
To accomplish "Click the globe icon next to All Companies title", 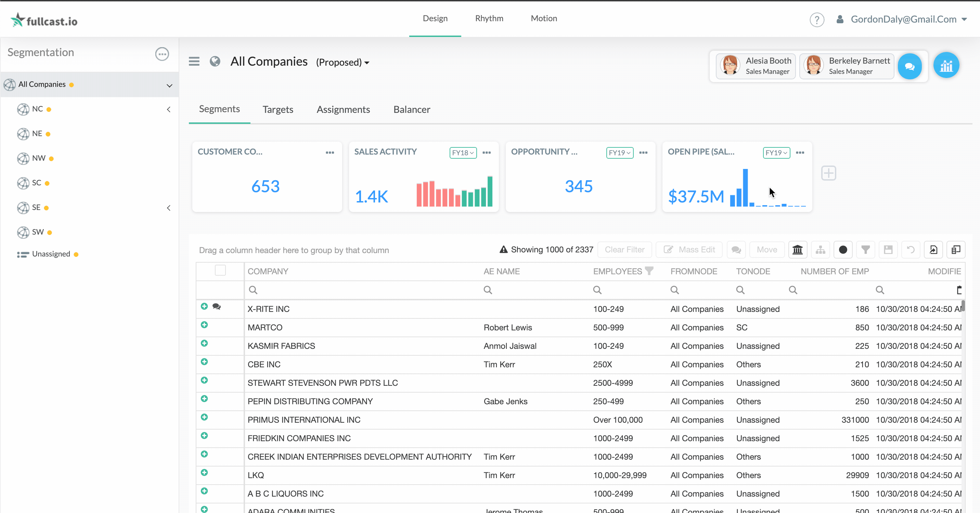I will [215, 61].
